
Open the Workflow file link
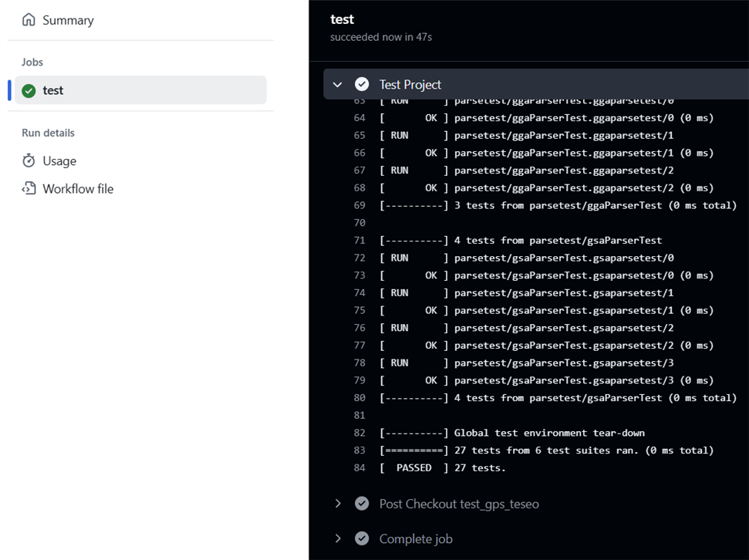pos(78,188)
